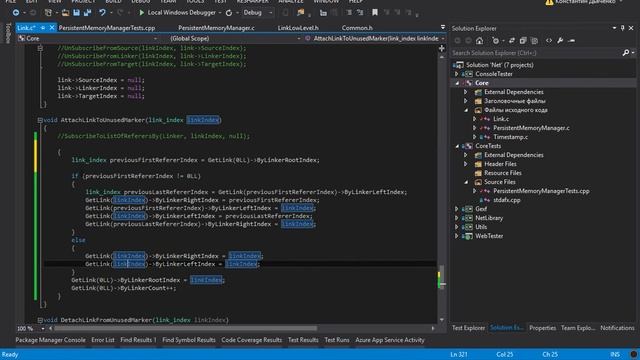Open the Toolbox side panel
The image size is (640, 360).
click(8, 33)
